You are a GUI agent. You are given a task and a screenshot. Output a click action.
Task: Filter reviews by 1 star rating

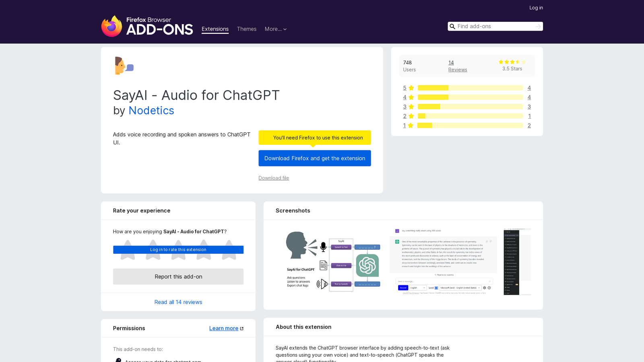click(x=408, y=125)
